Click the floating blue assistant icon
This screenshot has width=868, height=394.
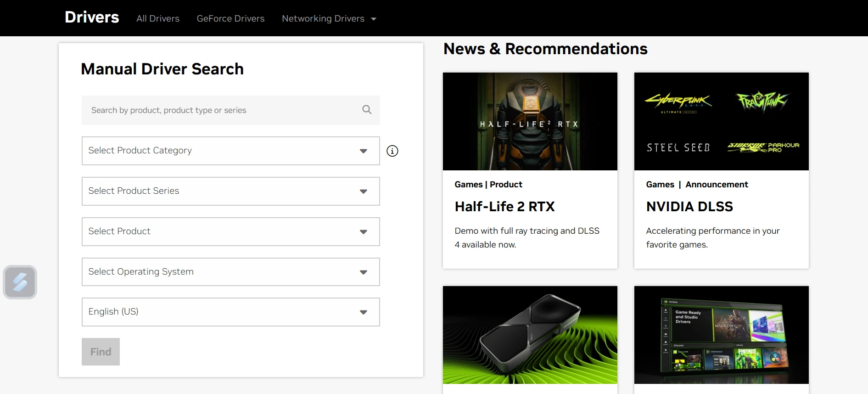(x=20, y=282)
